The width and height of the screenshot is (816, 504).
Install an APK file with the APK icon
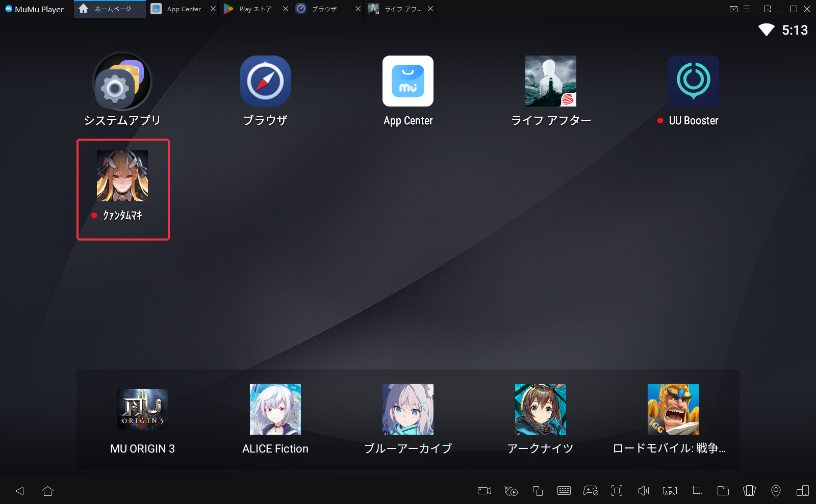click(x=670, y=491)
